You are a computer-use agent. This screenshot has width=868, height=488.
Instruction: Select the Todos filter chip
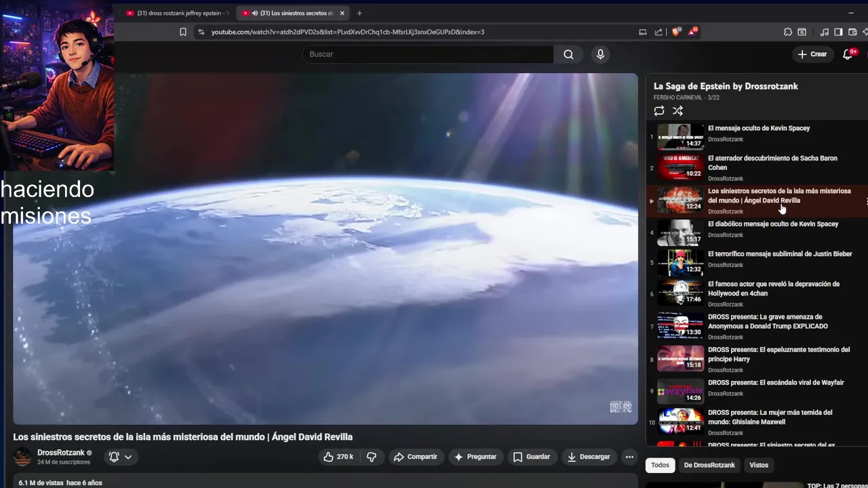pyautogui.click(x=660, y=465)
